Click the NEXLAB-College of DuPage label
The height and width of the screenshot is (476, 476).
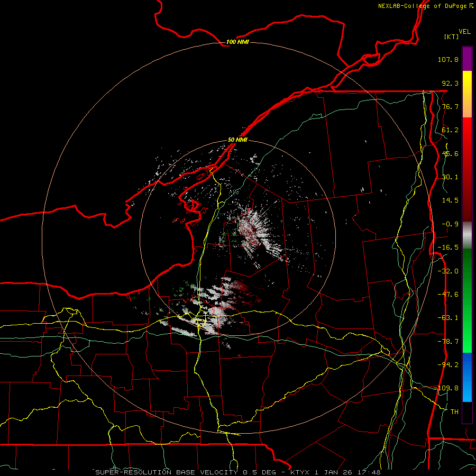(x=423, y=6)
